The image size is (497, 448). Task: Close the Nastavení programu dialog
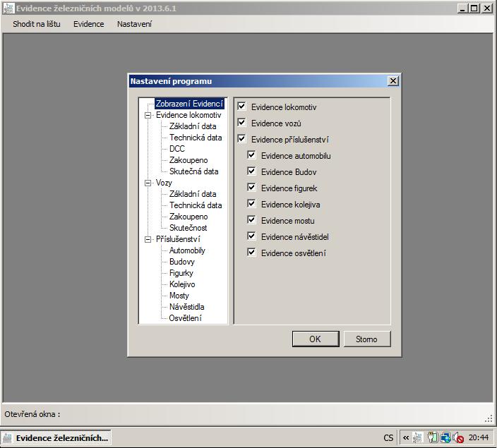[393, 81]
